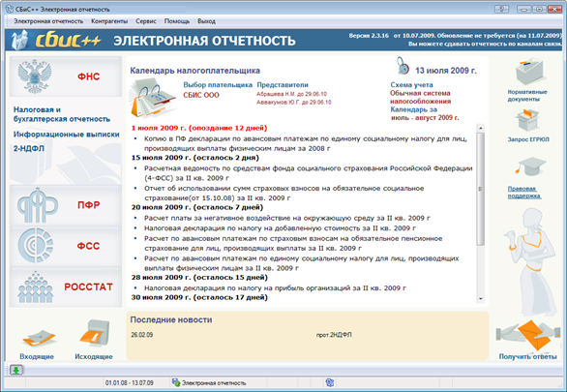Click the Запрос ЕГРЮЛ label
The image size is (567, 392).
click(x=528, y=139)
